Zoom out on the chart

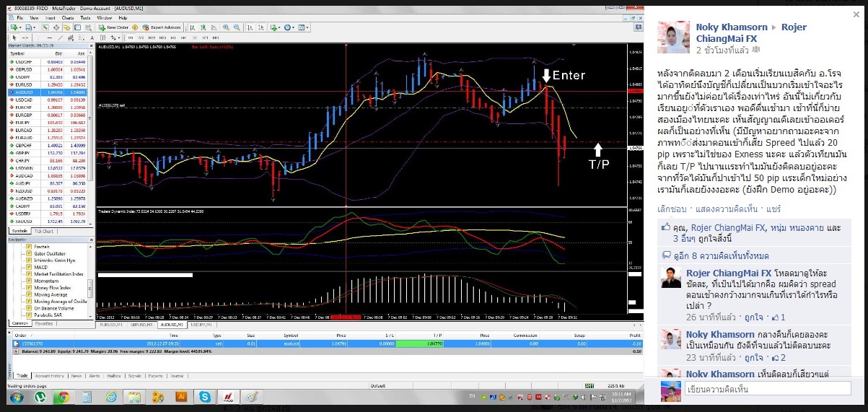tap(237, 27)
